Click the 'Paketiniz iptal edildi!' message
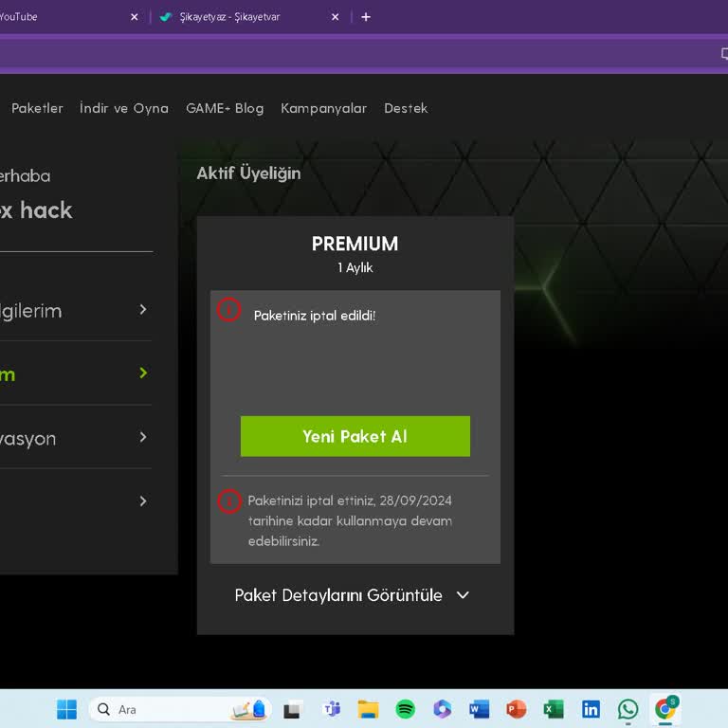 click(x=315, y=316)
